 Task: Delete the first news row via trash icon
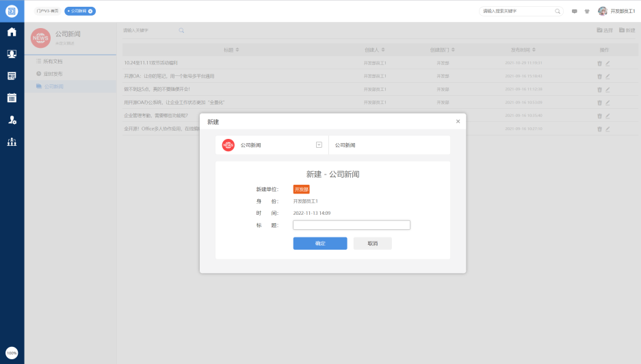coord(599,64)
